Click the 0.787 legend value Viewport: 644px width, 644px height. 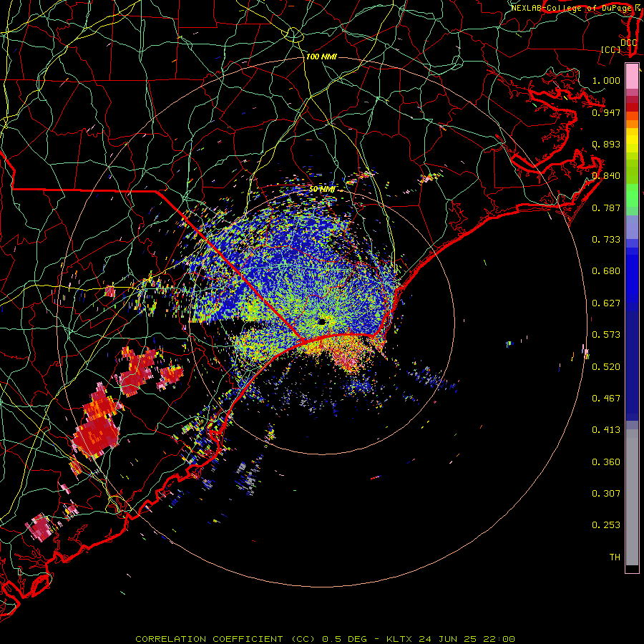coord(606,208)
